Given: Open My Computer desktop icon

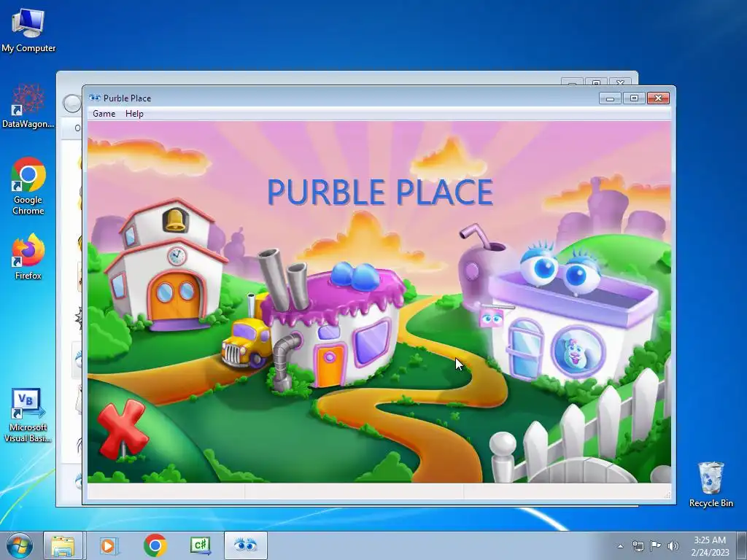Looking at the screenshot, I should point(28,31).
